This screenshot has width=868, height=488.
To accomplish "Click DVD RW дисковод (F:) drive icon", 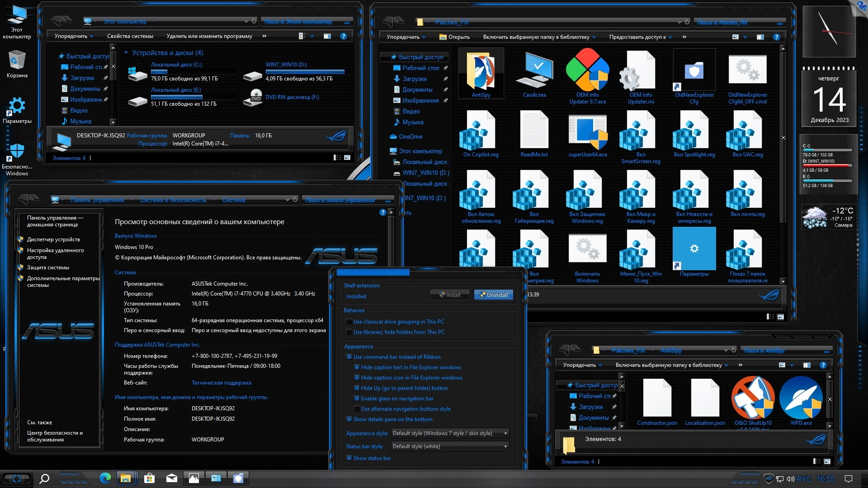I will point(253,98).
